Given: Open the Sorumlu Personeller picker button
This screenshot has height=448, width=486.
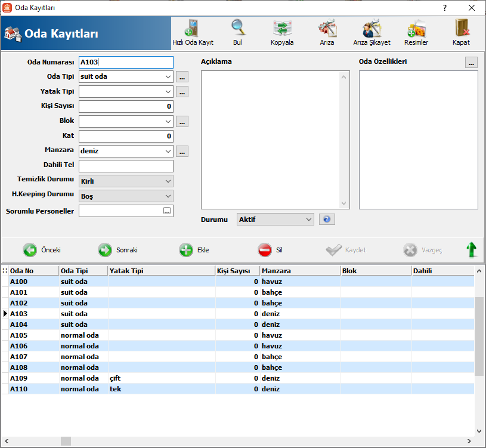Looking at the screenshot, I should point(167,211).
